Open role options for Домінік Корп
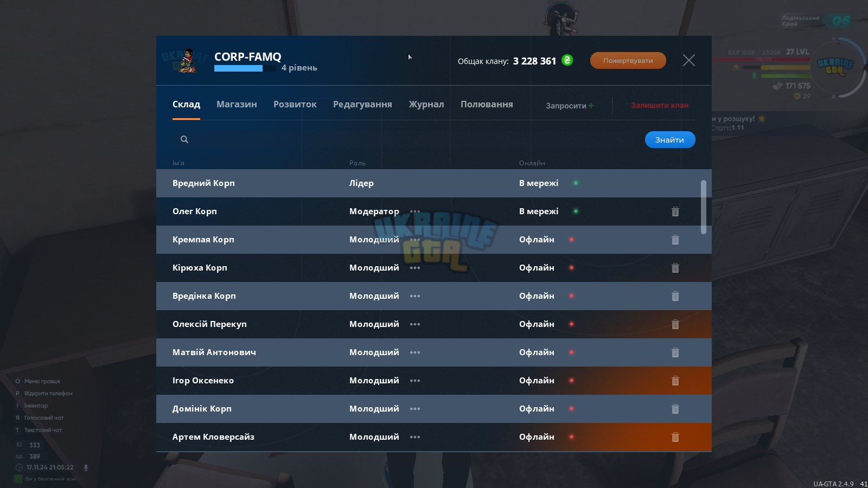The height and width of the screenshot is (488, 868). [415, 409]
